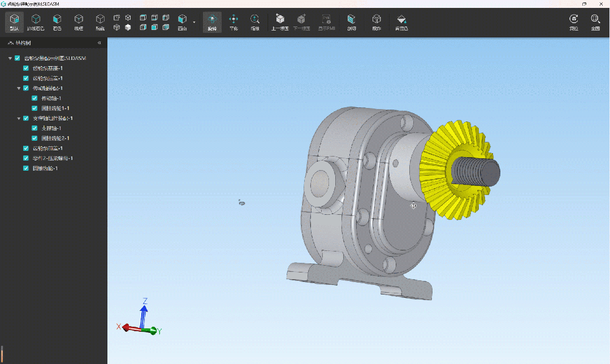The height and width of the screenshot is (364, 610).
Task: Select the 平移 pan tool
Action: coord(233,22)
